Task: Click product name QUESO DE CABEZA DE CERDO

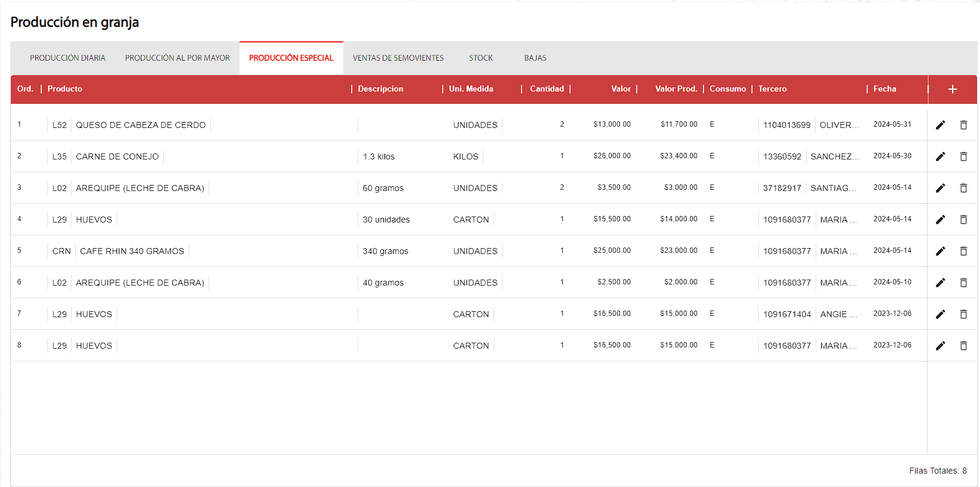Action: tap(141, 125)
